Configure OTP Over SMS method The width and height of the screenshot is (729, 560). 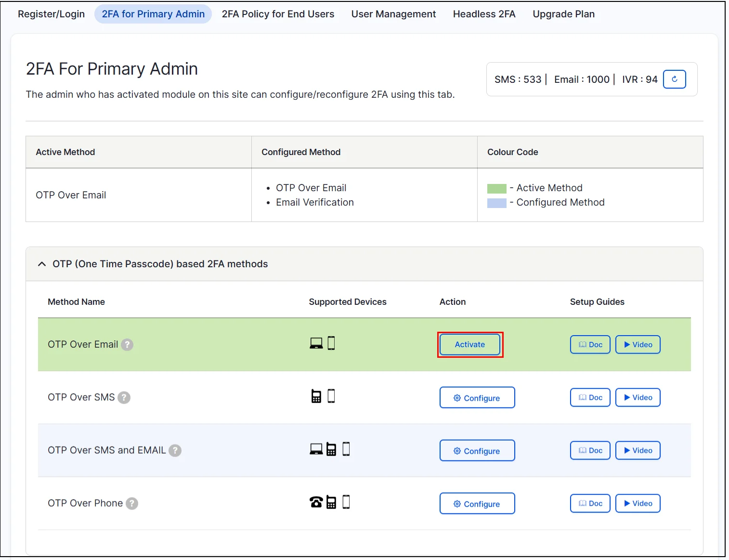coord(477,398)
